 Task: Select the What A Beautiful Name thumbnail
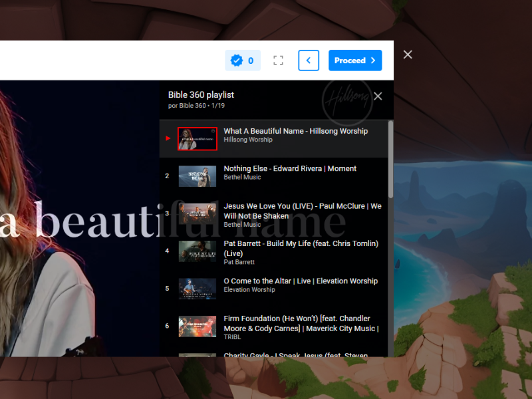[197, 138]
